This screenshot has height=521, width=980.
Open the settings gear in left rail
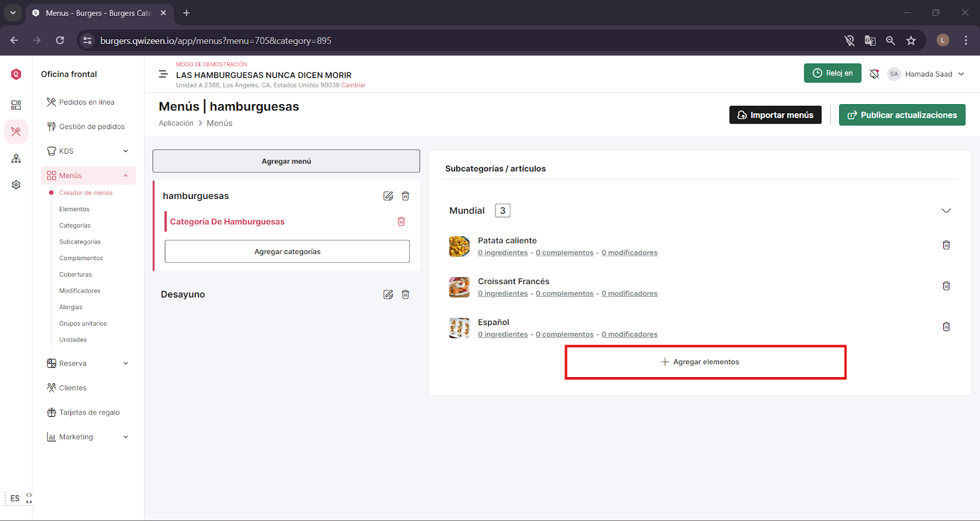point(16,185)
